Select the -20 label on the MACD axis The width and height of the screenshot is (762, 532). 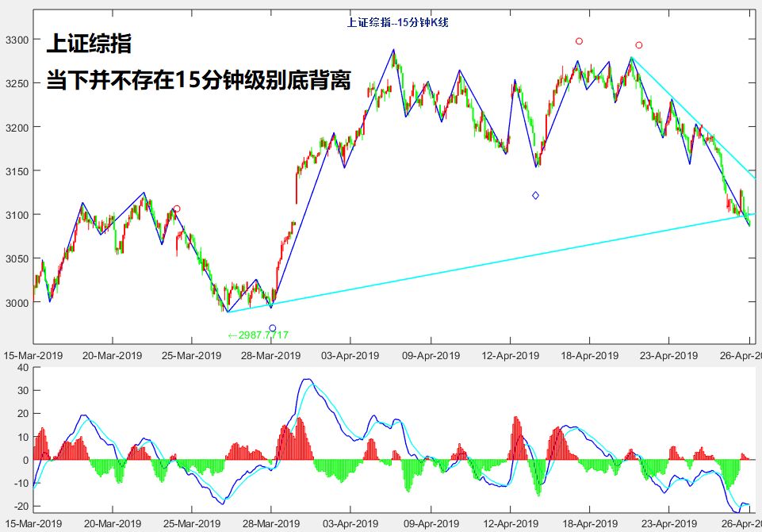21,507
